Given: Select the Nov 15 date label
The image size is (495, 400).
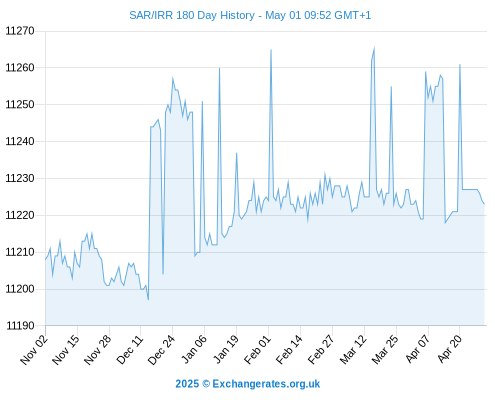Looking at the screenshot, I should pos(66,349).
